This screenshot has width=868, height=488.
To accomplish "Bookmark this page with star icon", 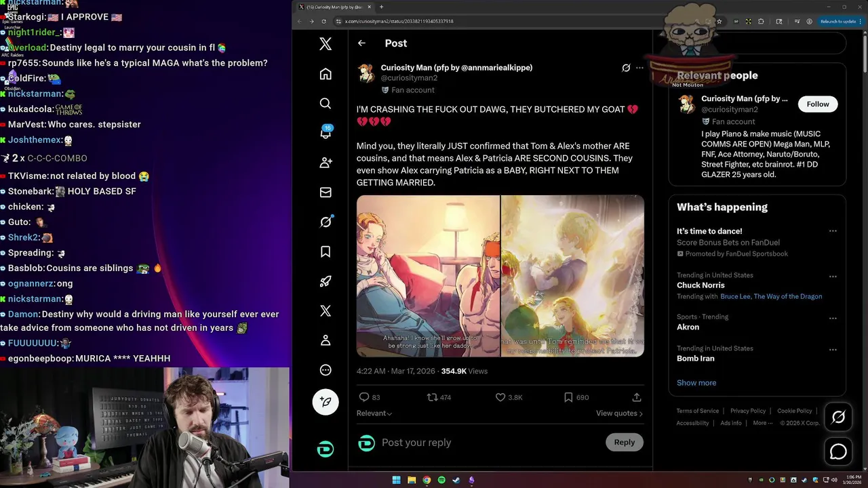I will (719, 21).
